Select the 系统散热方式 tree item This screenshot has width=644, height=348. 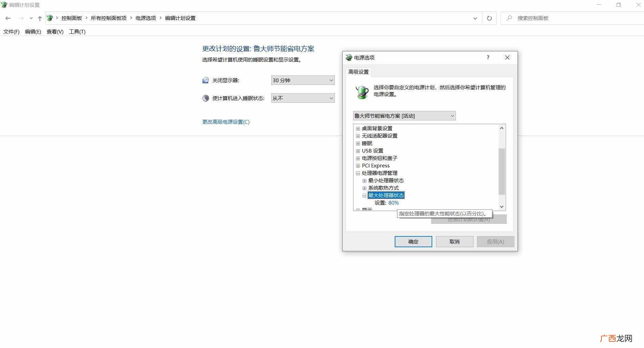click(384, 188)
